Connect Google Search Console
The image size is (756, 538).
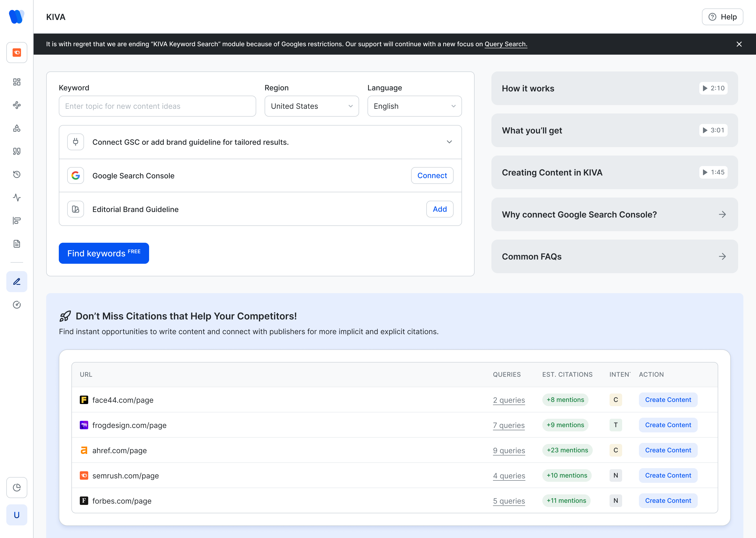432,175
